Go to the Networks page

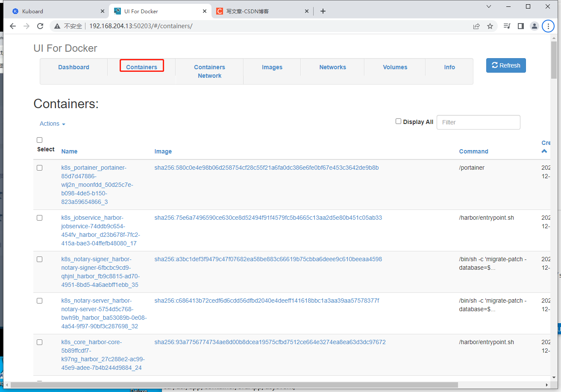click(332, 67)
